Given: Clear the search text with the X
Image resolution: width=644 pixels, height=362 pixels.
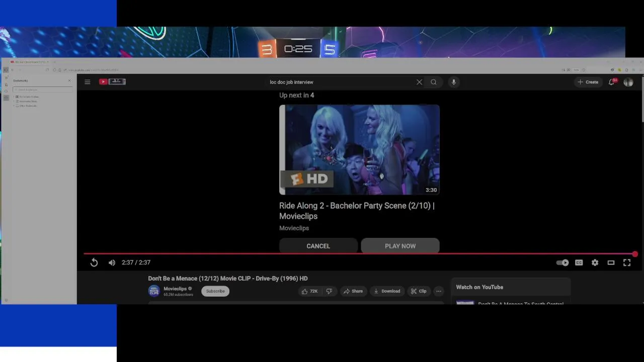Looking at the screenshot, I should 419,82.
